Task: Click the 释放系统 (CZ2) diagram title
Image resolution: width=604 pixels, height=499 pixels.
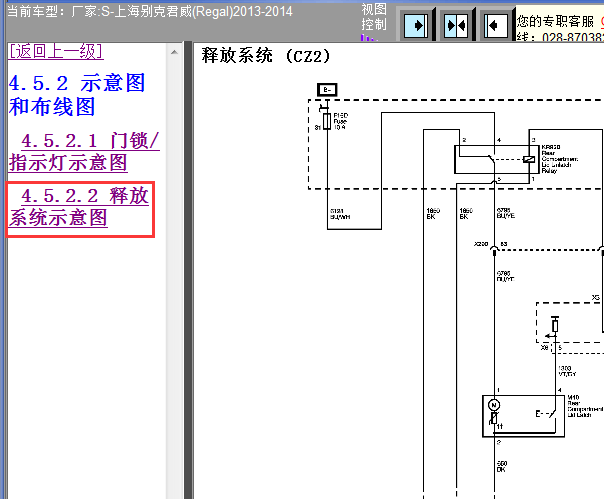Action: [266, 56]
